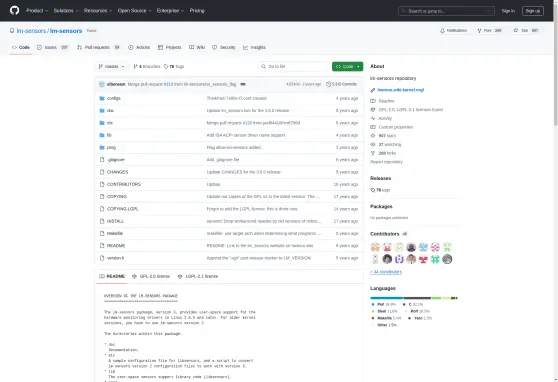558x382 pixels.
Task: Open the Wiki tab
Action: 197,47
